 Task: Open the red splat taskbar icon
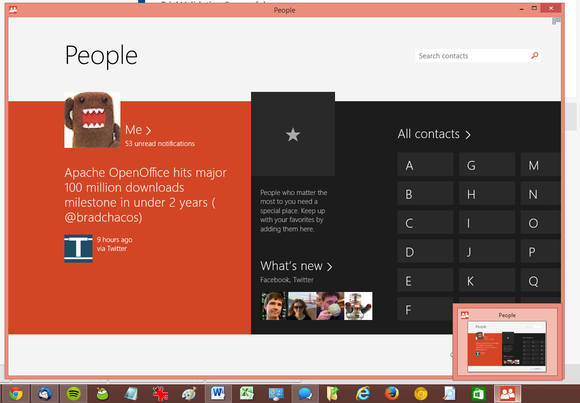pyautogui.click(x=160, y=394)
